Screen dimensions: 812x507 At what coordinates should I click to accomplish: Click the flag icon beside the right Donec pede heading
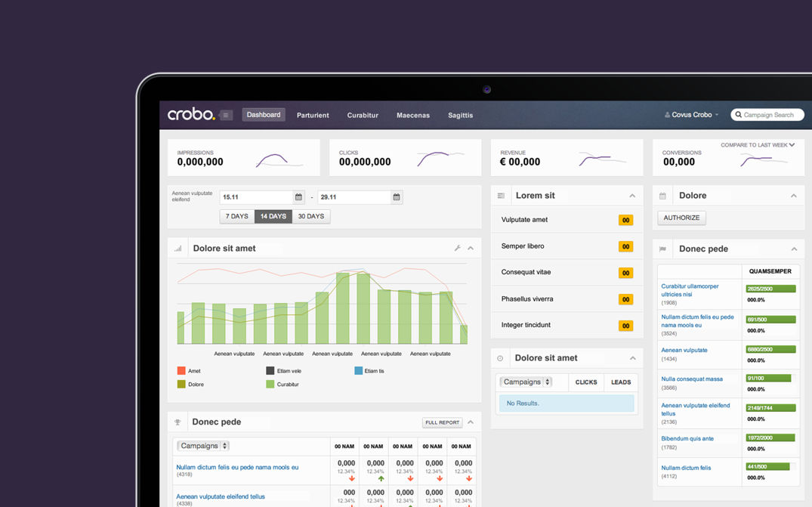pos(662,249)
